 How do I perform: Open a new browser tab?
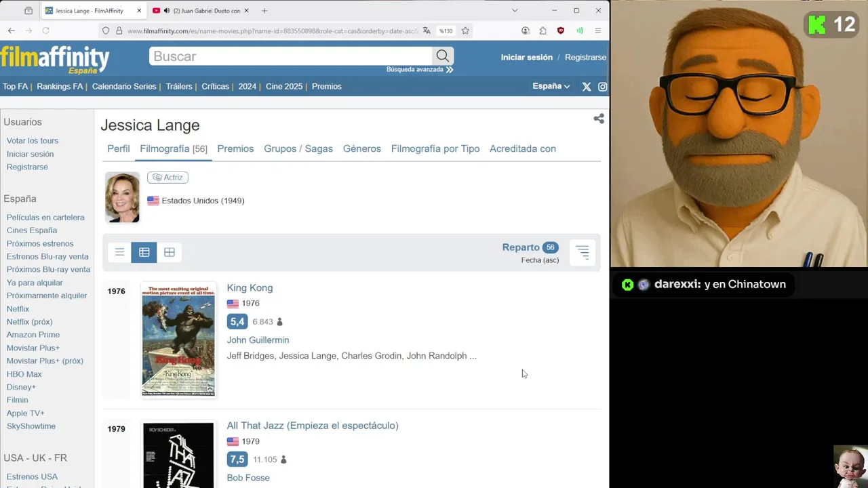tap(264, 11)
